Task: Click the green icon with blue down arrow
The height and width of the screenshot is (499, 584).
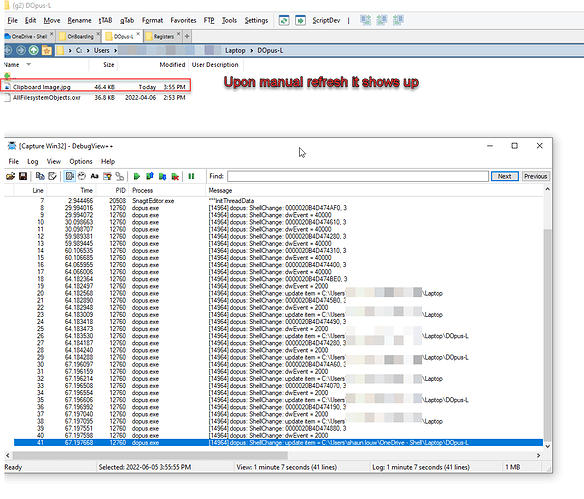Action: point(162,176)
